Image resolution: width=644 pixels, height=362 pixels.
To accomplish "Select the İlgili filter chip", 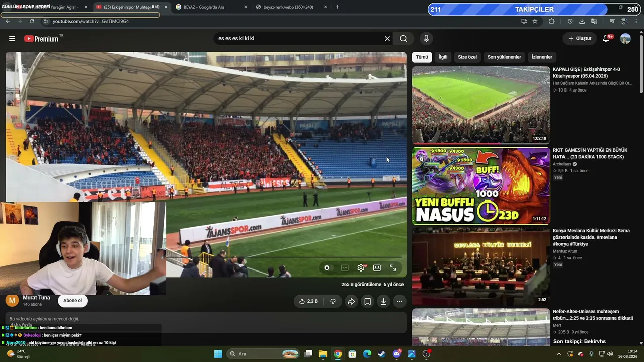I will 443,57.
